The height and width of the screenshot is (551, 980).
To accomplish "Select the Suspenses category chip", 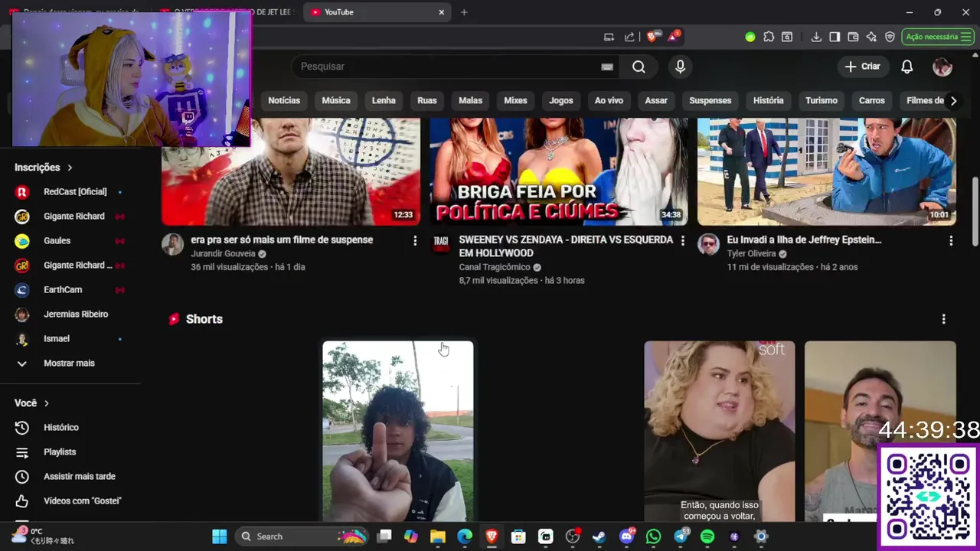I will [x=710, y=100].
